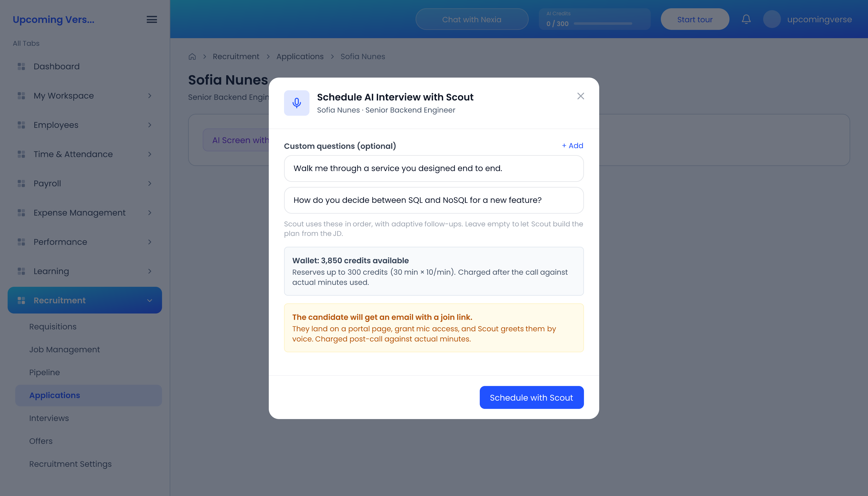
Task: Expand Expense Management chevron
Action: click(x=149, y=213)
